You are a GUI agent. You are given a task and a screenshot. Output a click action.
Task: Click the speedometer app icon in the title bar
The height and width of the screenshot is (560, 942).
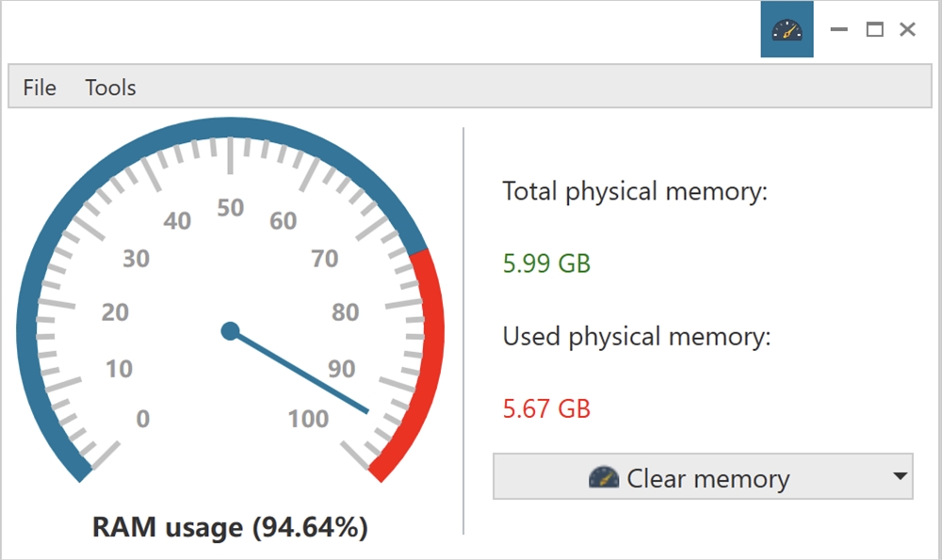[787, 29]
